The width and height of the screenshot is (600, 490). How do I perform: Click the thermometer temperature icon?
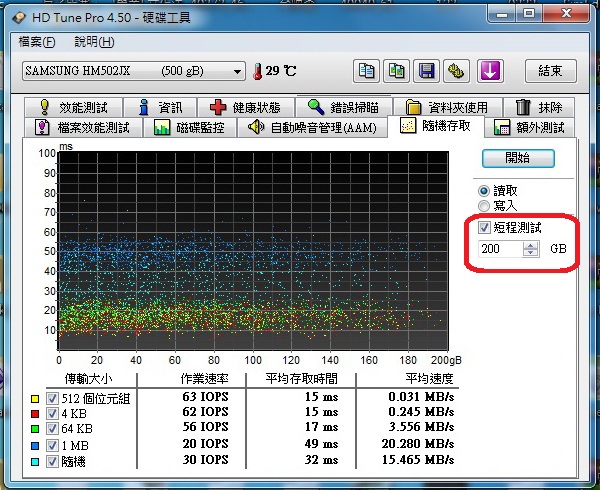click(258, 71)
